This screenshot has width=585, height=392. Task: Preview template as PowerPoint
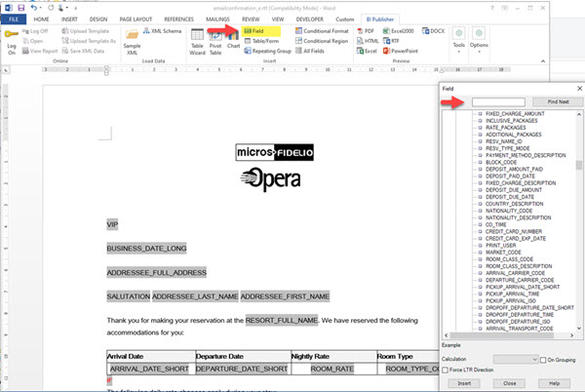pyautogui.click(x=401, y=51)
